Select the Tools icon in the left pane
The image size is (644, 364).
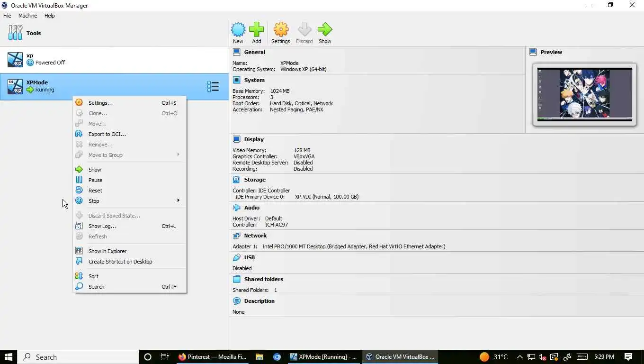click(15, 33)
